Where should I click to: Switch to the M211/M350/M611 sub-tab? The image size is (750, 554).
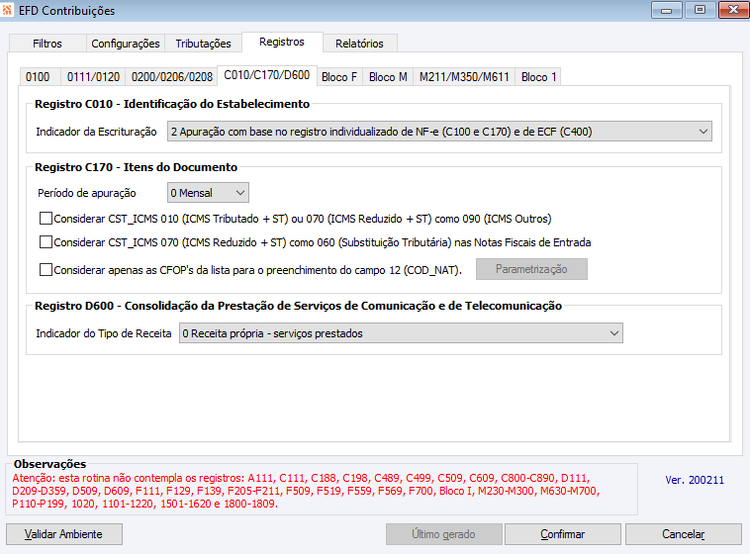[x=464, y=77]
